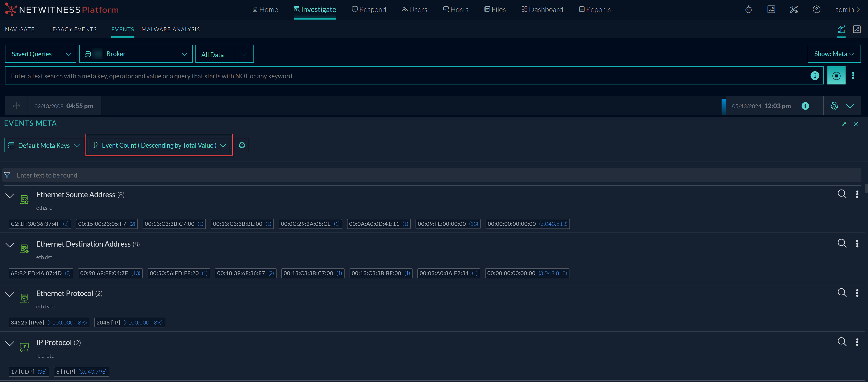The image size is (868, 382).
Task: Toggle the events chart view icon
Action: point(841,30)
